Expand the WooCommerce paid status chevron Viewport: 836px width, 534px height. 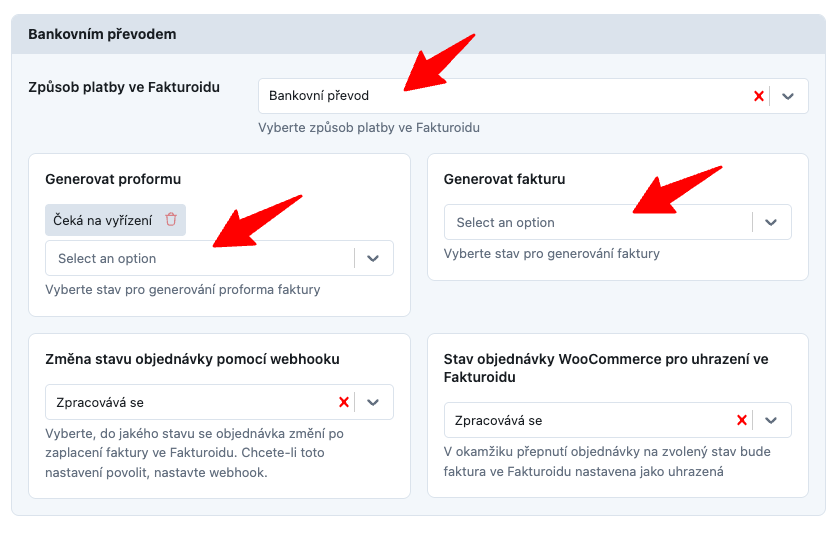point(771,421)
